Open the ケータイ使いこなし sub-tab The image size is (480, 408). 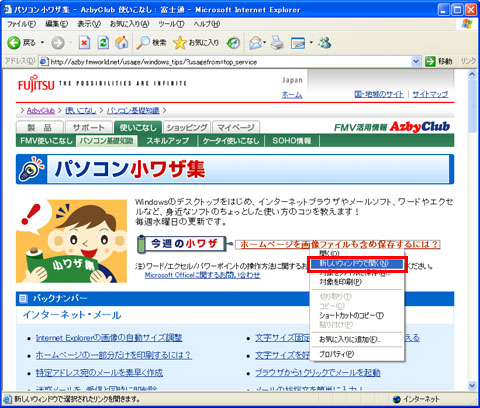(231, 141)
